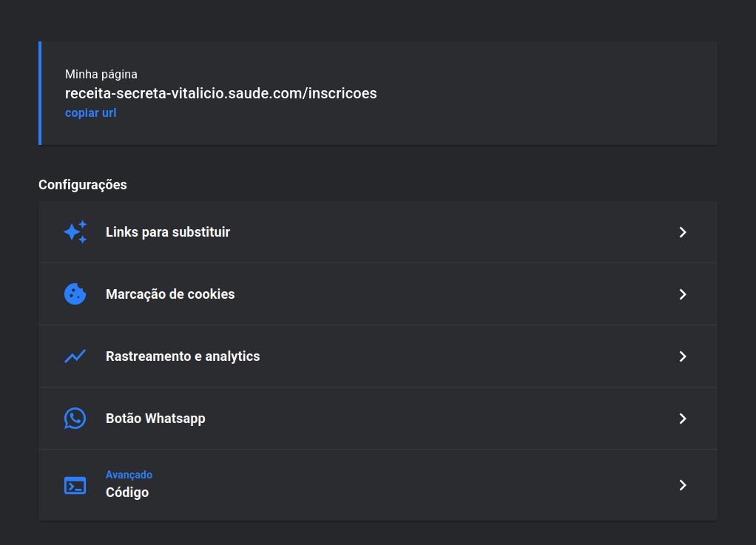756x545 pixels.
Task: Copy the page URL with copiar url
Action: pyautogui.click(x=90, y=113)
